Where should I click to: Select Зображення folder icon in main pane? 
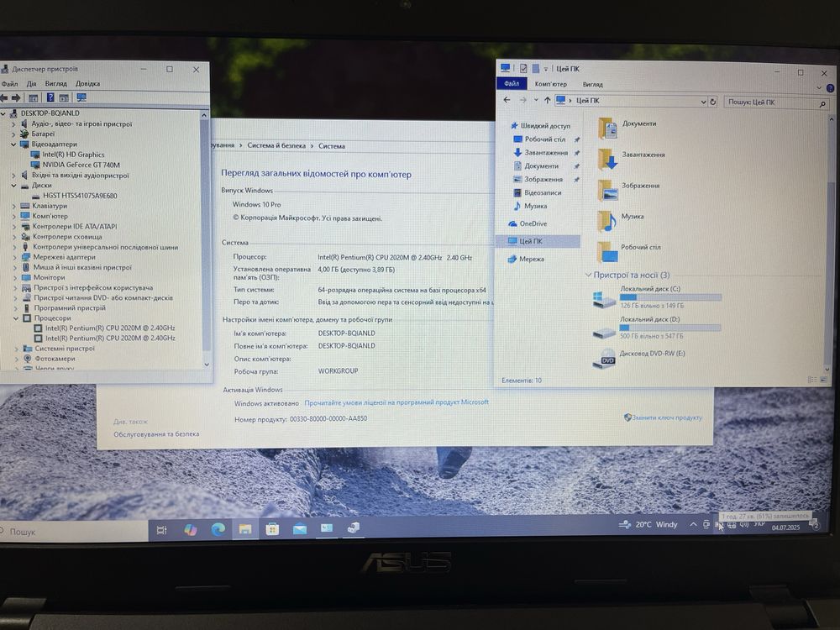tap(607, 190)
